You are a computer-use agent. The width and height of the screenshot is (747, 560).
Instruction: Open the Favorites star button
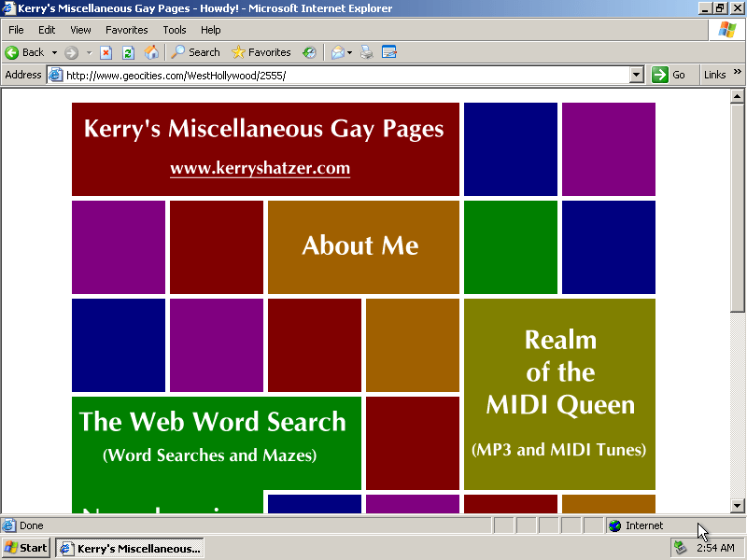[261, 52]
